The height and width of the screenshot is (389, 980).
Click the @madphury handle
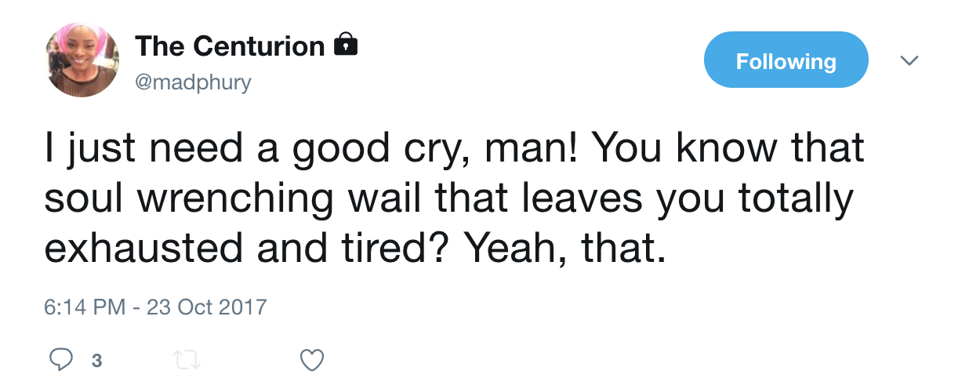click(194, 82)
